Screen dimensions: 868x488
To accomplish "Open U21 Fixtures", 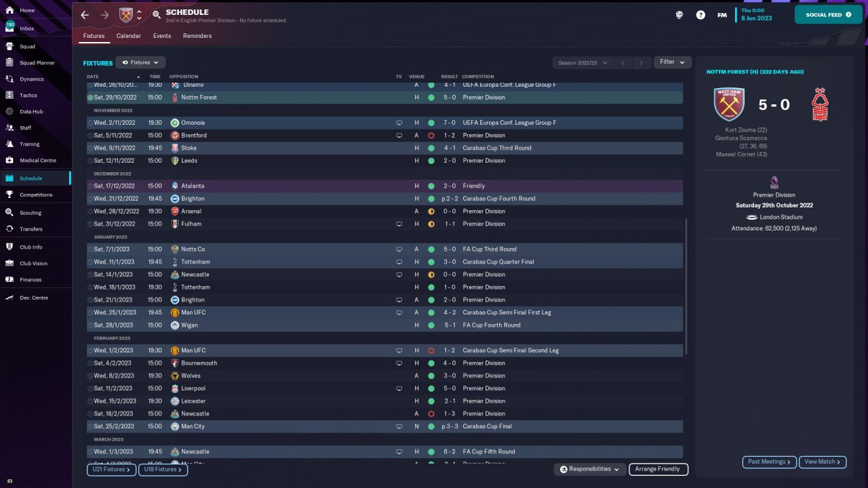I will coord(112,469).
